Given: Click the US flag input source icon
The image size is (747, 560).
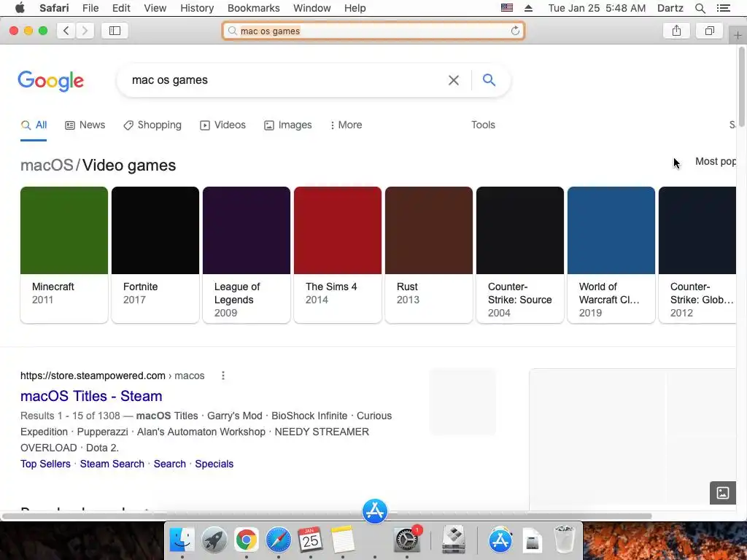Looking at the screenshot, I should click(507, 7).
